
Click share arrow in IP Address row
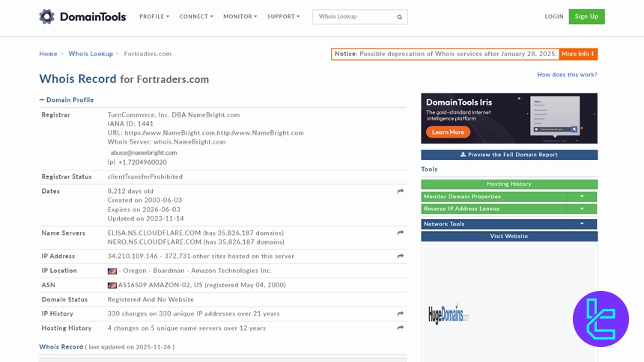pyautogui.click(x=401, y=256)
